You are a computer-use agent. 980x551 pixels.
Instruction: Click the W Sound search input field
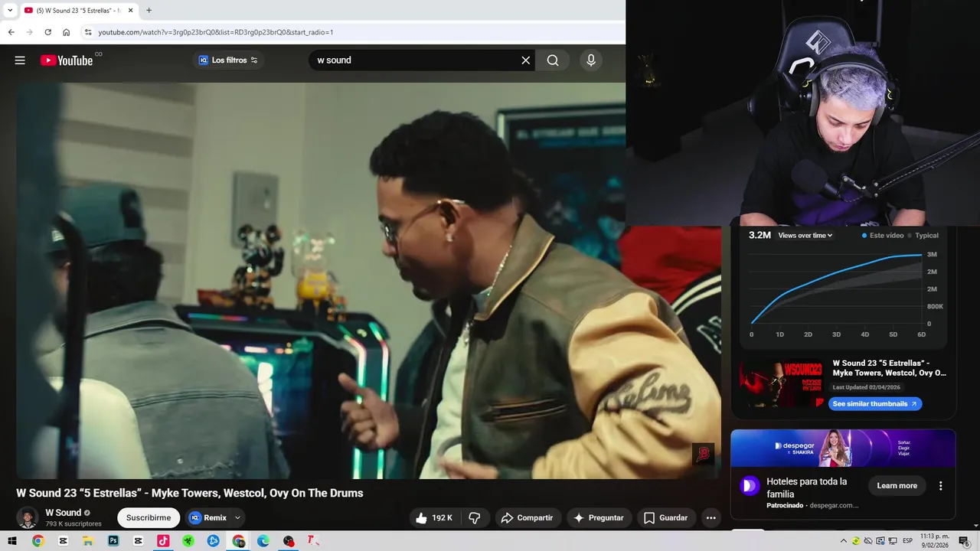[413, 60]
